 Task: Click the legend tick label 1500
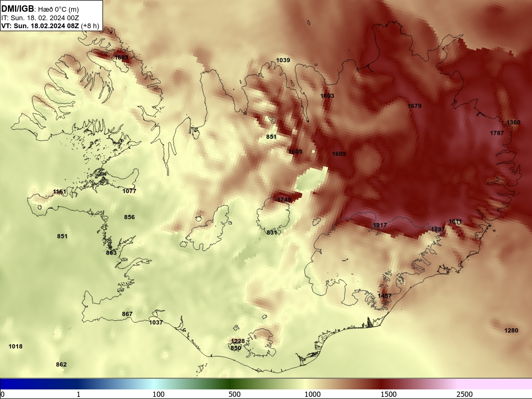pos(388,394)
